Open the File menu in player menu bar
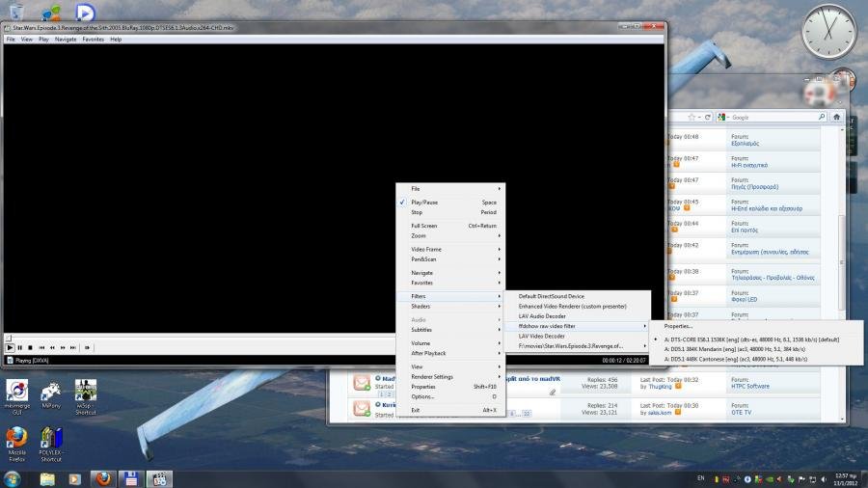This screenshot has height=488, width=868. tap(11, 40)
